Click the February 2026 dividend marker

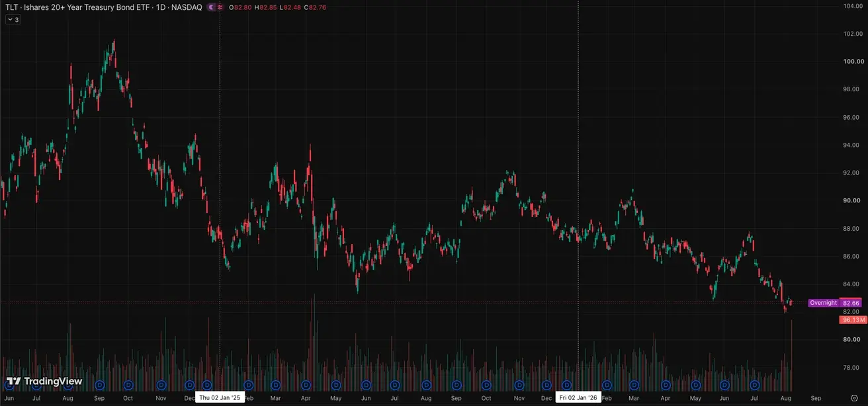click(x=605, y=384)
